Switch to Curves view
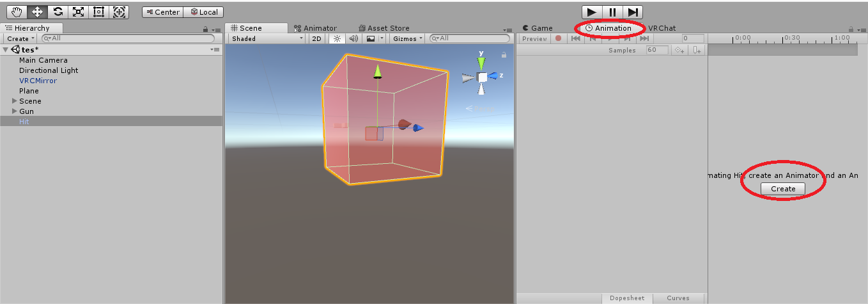The height and width of the screenshot is (304, 868). pyautogui.click(x=678, y=298)
